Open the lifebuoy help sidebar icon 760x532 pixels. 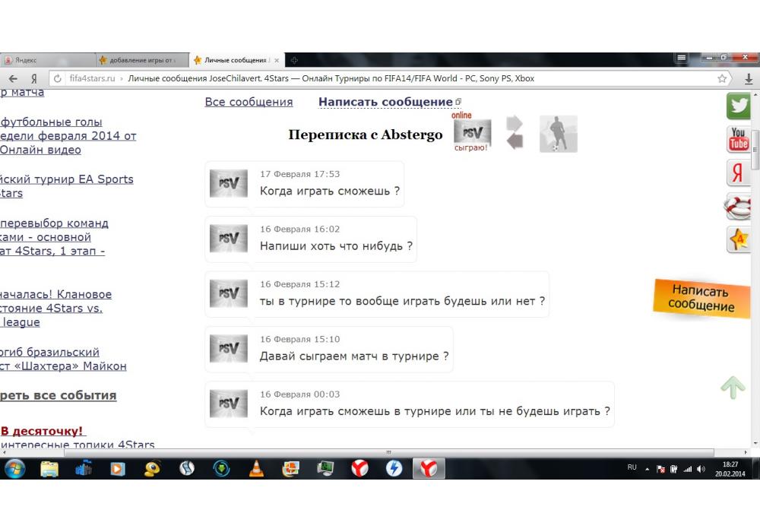click(x=738, y=207)
